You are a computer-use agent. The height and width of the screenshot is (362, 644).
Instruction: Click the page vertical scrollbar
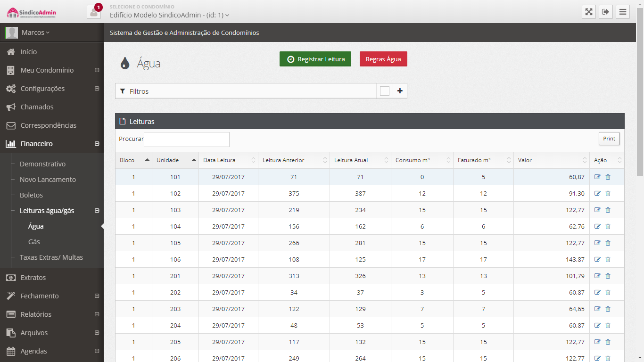point(640,91)
